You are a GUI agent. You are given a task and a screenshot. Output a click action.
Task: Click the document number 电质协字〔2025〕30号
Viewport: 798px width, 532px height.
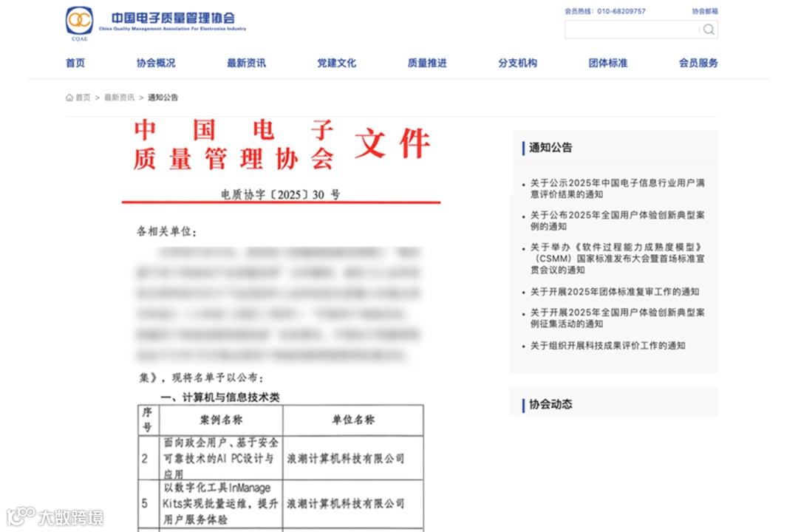pos(281,194)
